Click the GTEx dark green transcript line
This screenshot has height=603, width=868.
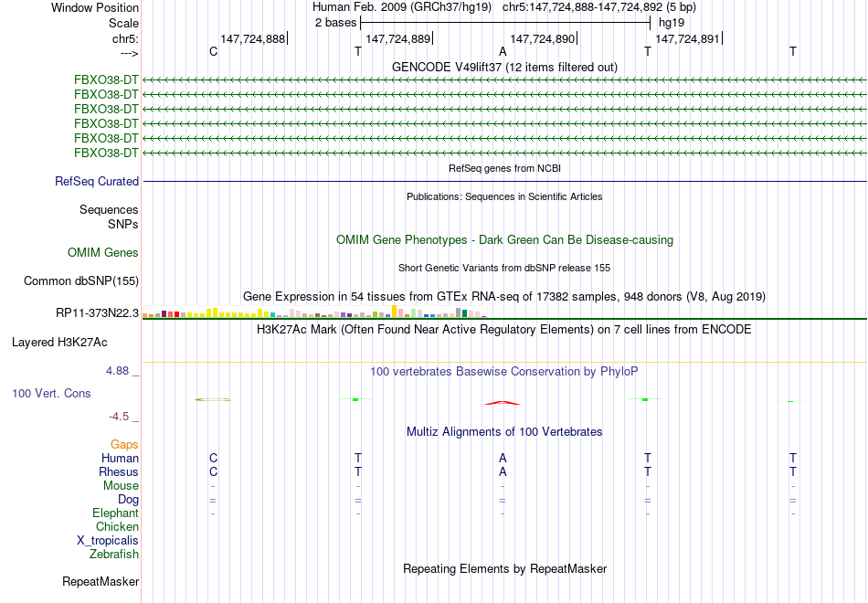[505, 319]
